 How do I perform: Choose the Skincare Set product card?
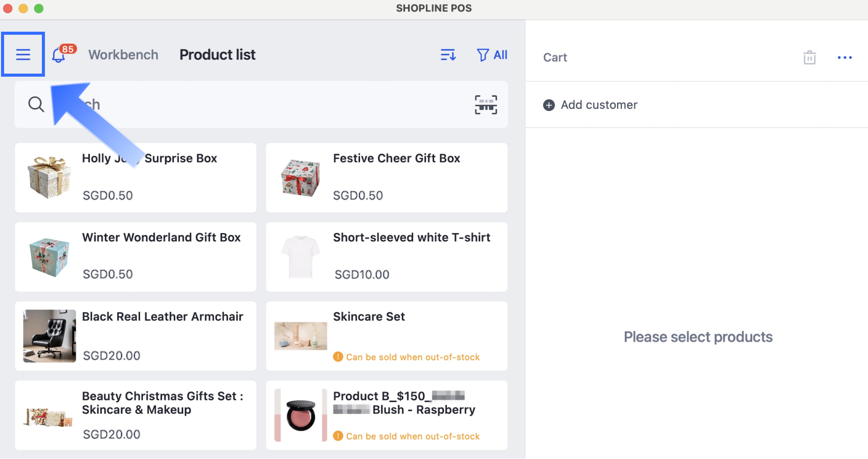click(387, 336)
